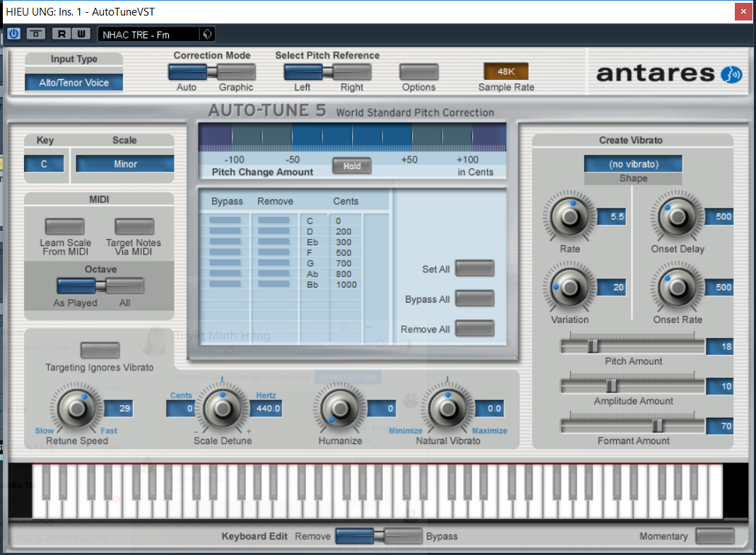The image size is (756, 555).
Task: Adjust the Amplitude Amount slider
Action: point(611,385)
